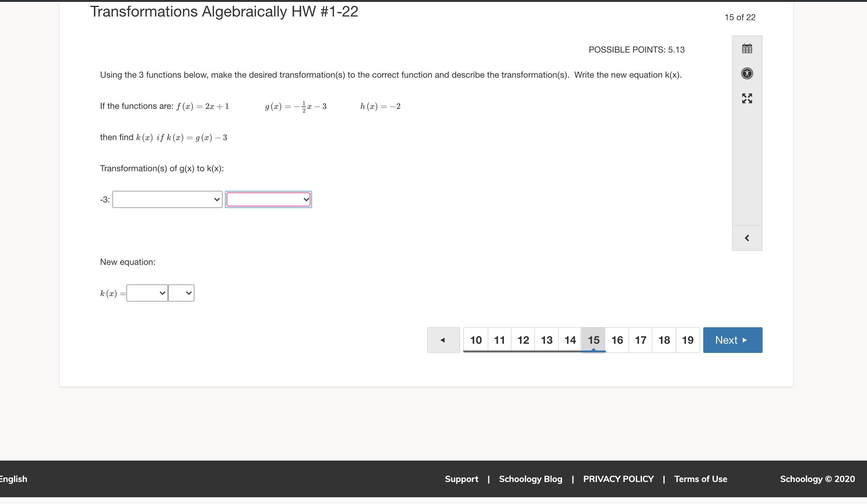This screenshot has height=504, width=867.
Task: Open the PRIVACY POLICY link
Action: (618, 479)
